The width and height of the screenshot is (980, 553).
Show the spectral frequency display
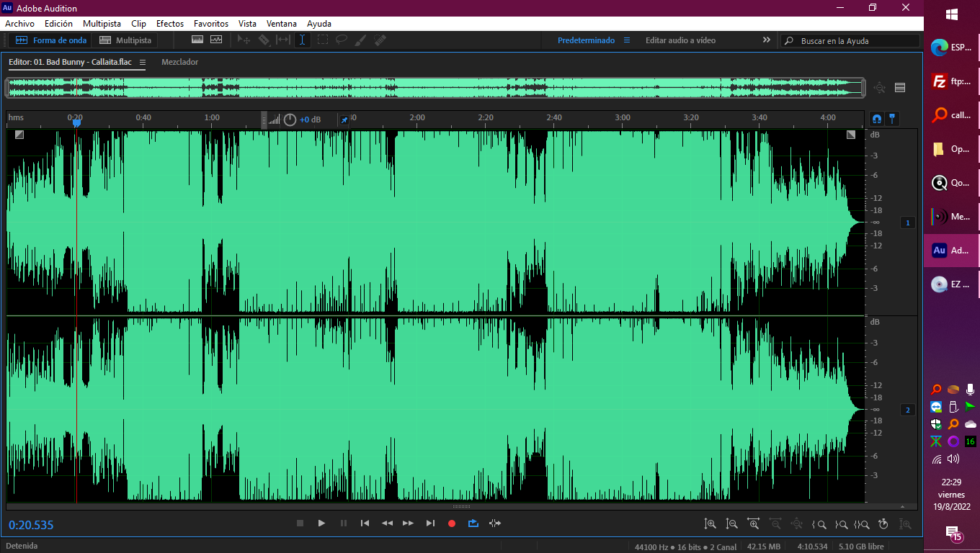coord(197,40)
